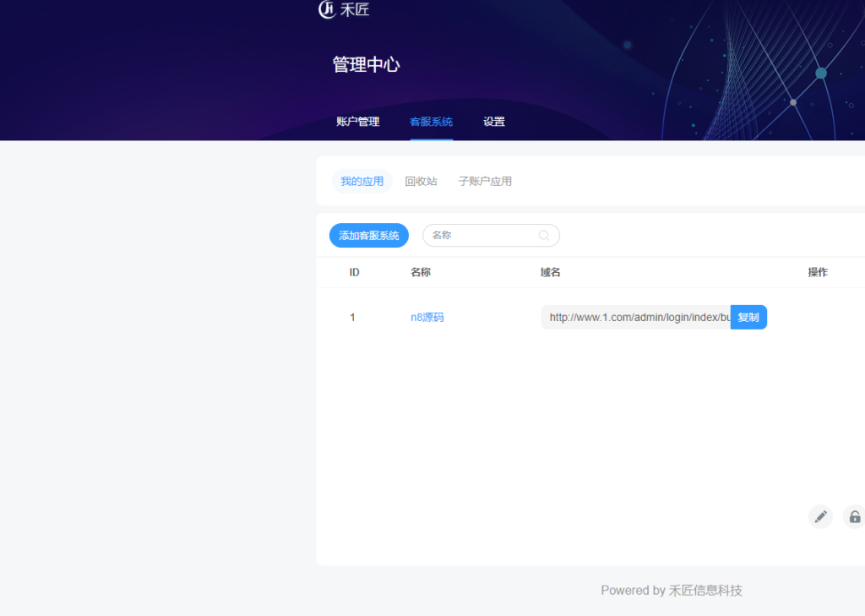Viewport: 865px width, 616px height.
Task: Switch to 子账户应用 sub-tab
Action: [485, 181]
